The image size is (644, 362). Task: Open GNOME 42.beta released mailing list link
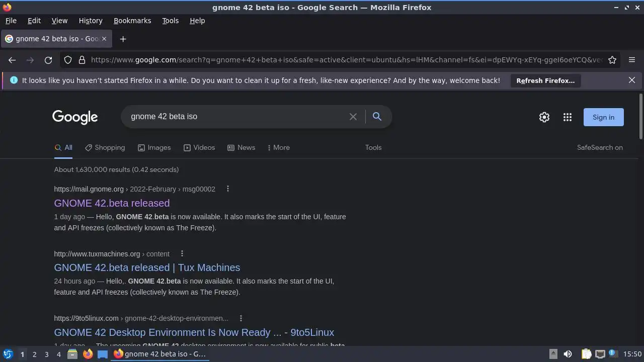tap(112, 203)
